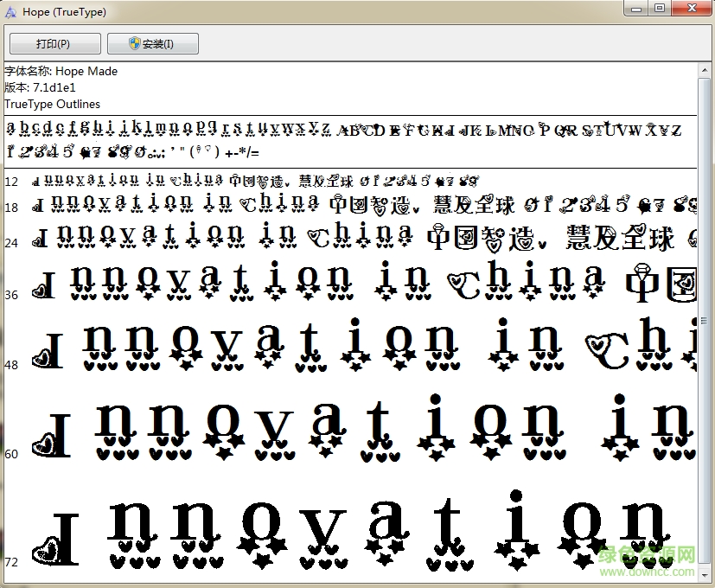Click the size 48 sample label
The width and height of the screenshot is (715, 588).
click(11, 365)
